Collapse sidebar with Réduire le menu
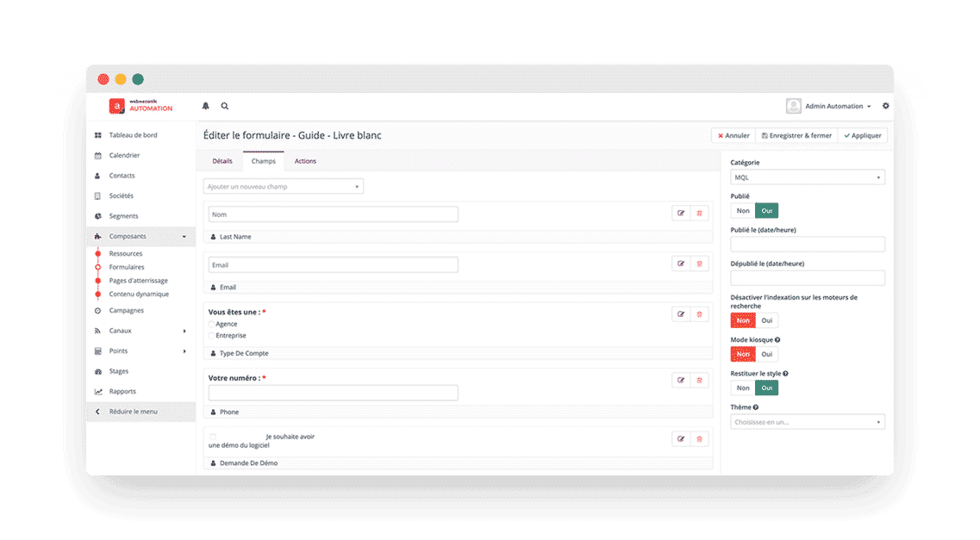The width and height of the screenshot is (980, 540). pos(140,412)
